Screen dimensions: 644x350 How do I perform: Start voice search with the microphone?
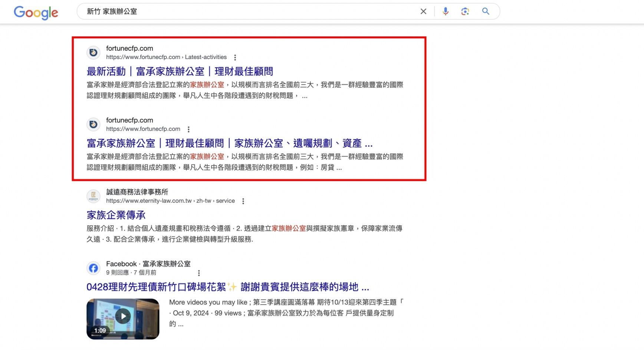point(446,12)
